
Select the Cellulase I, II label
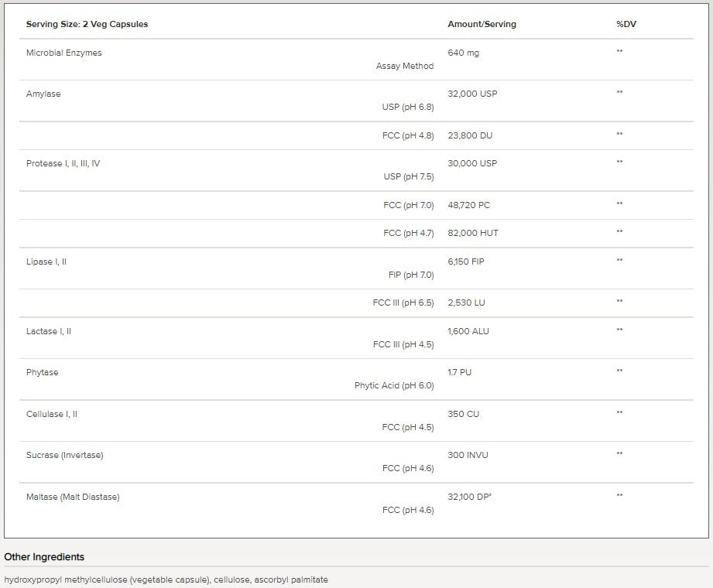pos(52,414)
